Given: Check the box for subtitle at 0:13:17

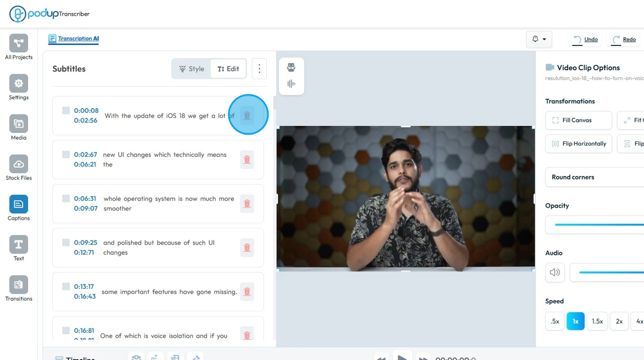Looking at the screenshot, I should coord(66,286).
